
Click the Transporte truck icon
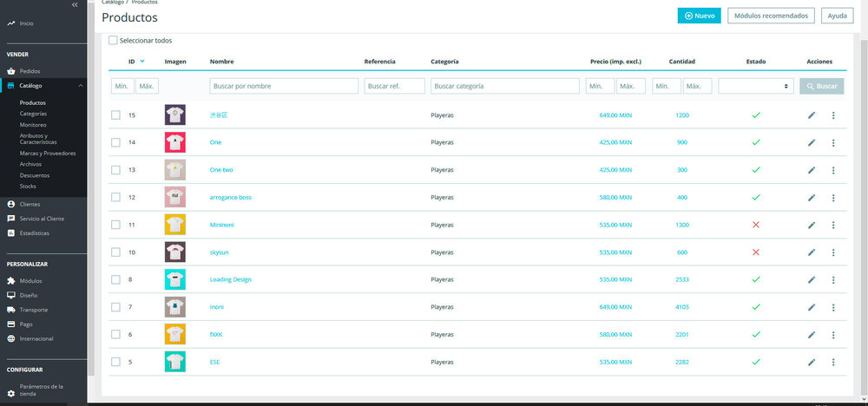[11, 310]
